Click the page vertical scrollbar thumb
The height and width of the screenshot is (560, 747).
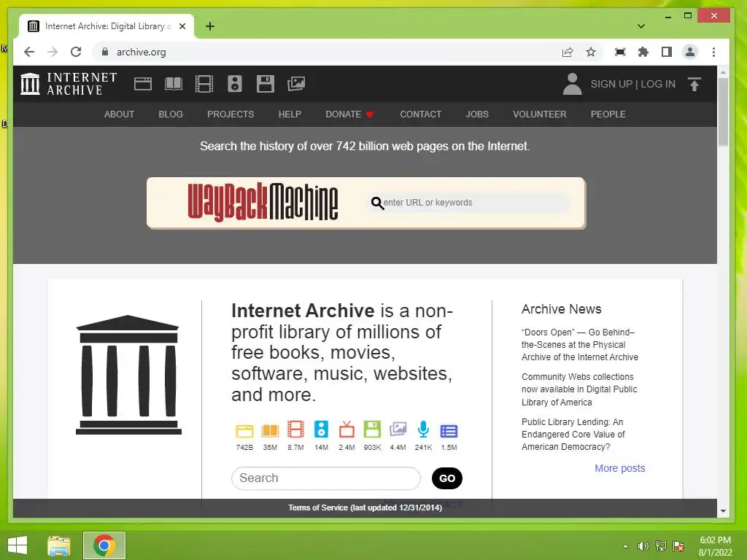pos(723,112)
